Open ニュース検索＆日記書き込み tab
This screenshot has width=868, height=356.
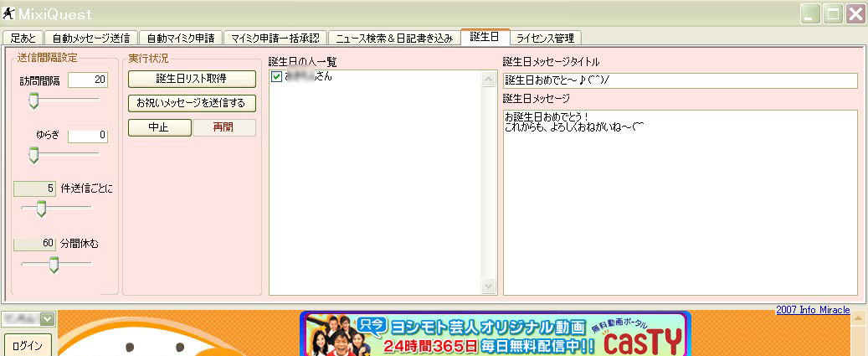(x=393, y=38)
